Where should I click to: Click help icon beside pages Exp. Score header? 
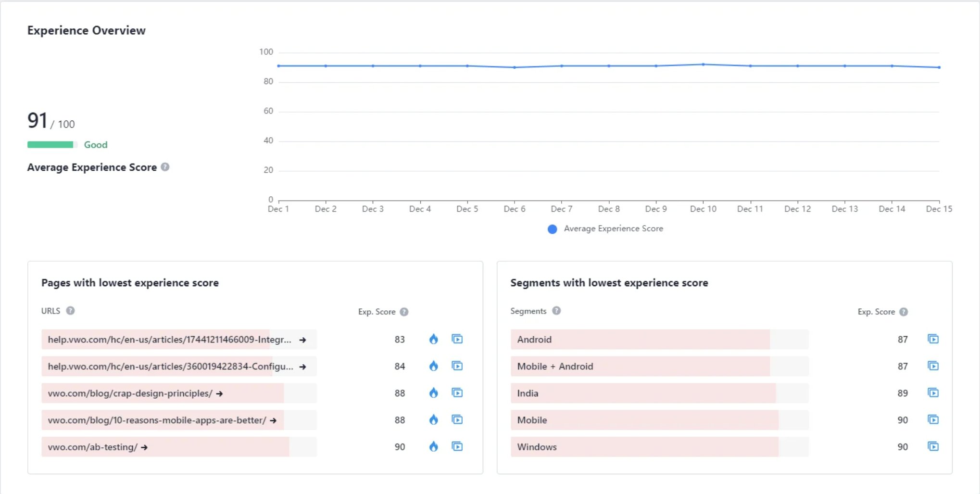pyautogui.click(x=404, y=312)
